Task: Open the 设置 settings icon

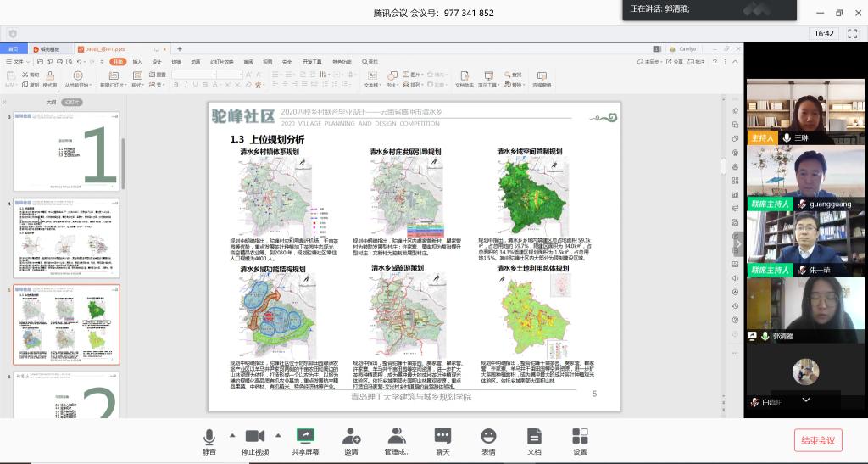Action: 580,436
